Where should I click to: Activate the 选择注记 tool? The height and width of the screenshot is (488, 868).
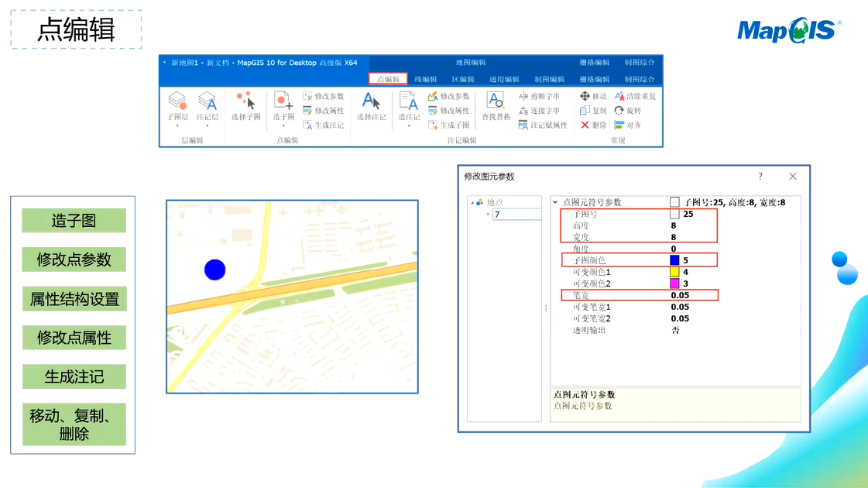tap(371, 105)
